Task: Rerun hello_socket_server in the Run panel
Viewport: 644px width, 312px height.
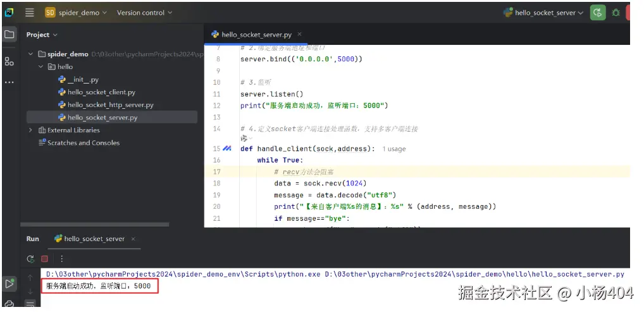Action: (x=30, y=259)
